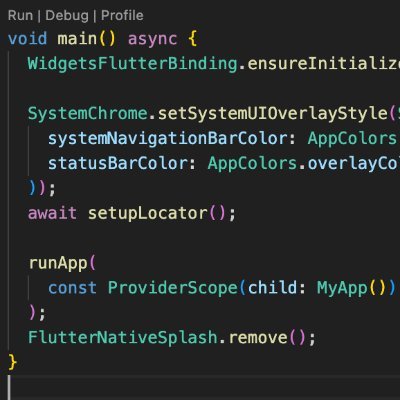The width and height of the screenshot is (400, 400).
Task: Click 'AppColors' on the systemNavigationBarColor line
Action: pos(352,139)
